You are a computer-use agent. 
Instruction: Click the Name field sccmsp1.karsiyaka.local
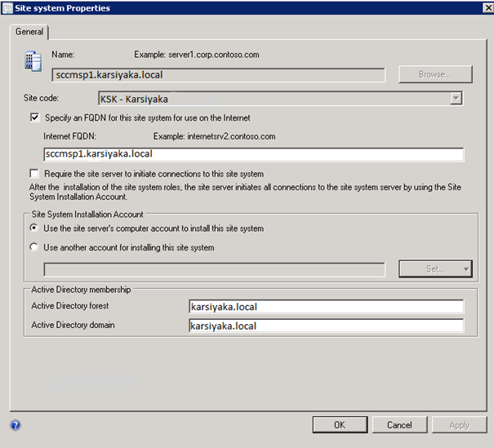pos(218,75)
